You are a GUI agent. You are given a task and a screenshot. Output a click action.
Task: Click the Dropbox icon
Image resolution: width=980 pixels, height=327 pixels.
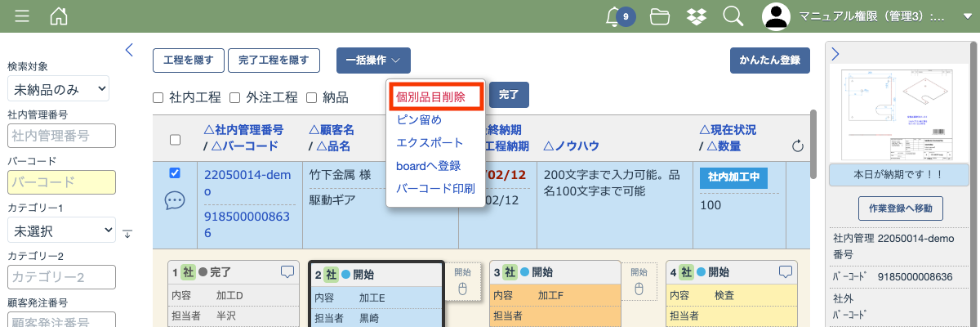696,16
